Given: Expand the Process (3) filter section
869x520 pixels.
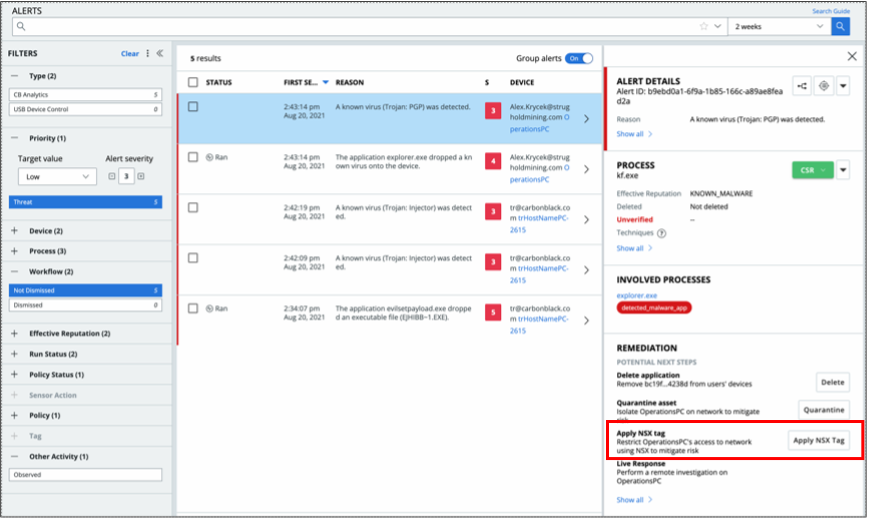Looking at the screenshot, I should (x=15, y=251).
